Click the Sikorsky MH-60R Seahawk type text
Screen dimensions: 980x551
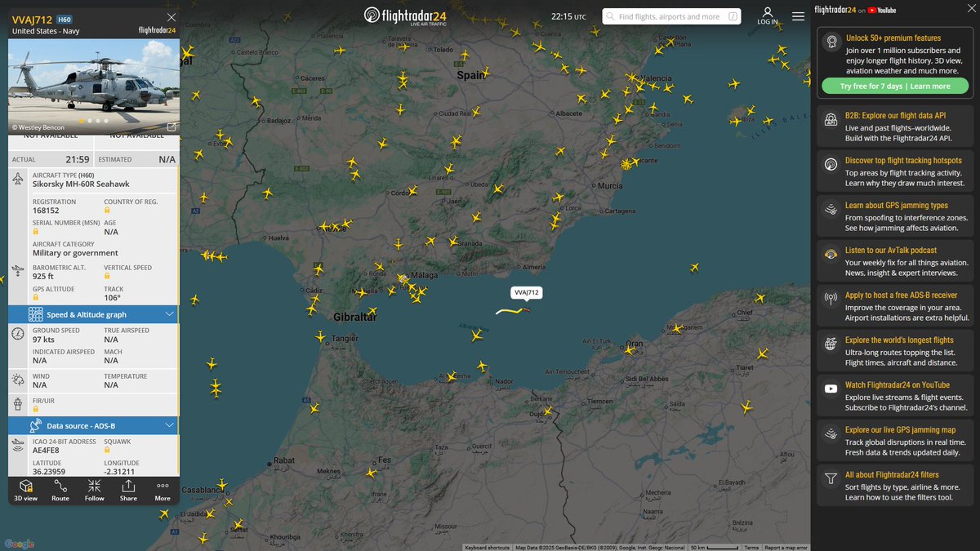pyautogui.click(x=81, y=184)
